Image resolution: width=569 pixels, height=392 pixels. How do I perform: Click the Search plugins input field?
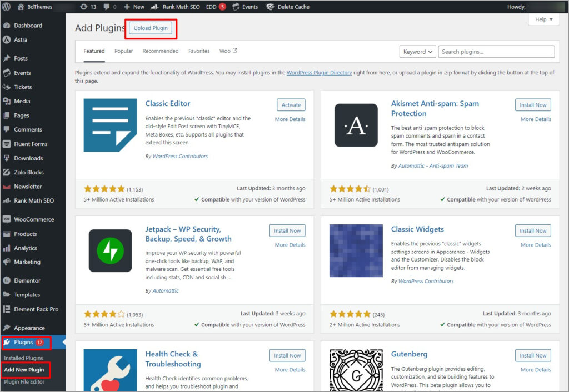496,52
